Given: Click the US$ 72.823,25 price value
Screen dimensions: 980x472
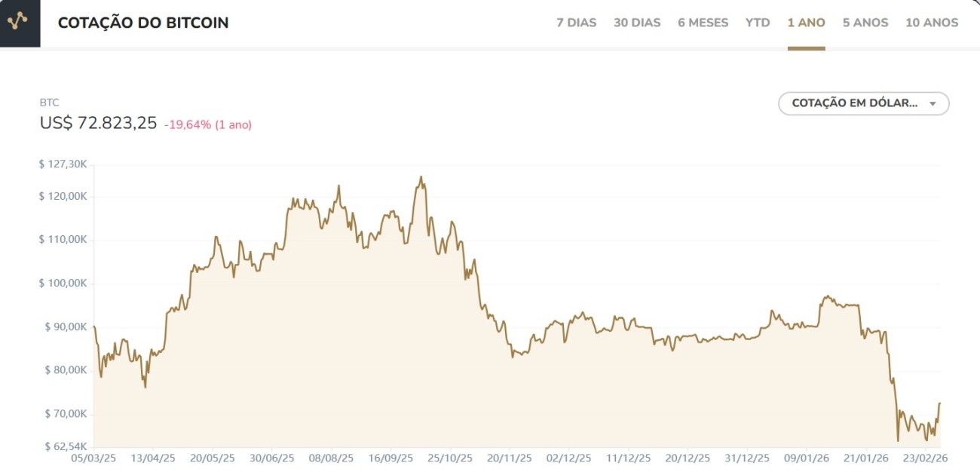Looking at the screenshot, I should point(98,122).
